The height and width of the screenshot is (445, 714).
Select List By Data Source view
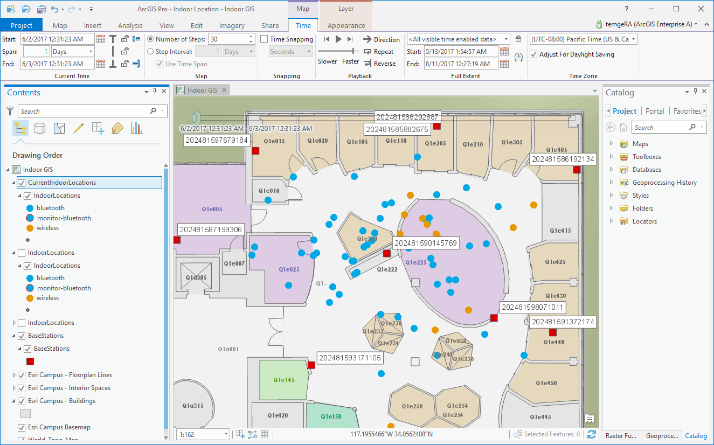(40, 128)
